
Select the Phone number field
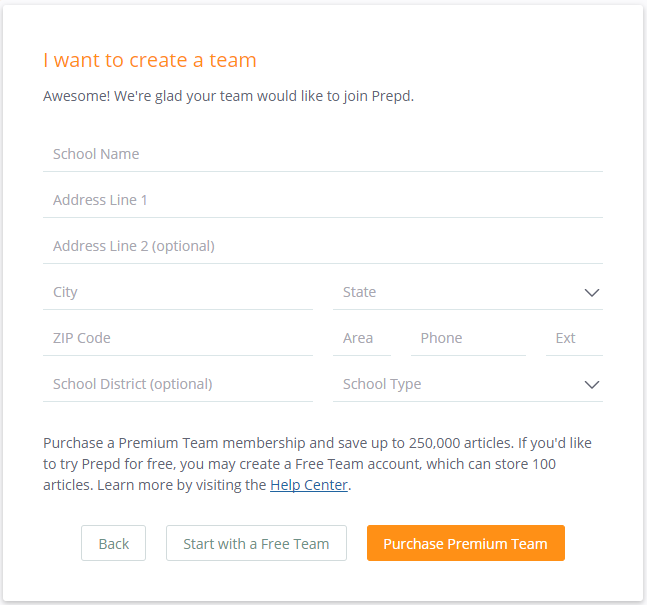[468, 338]
